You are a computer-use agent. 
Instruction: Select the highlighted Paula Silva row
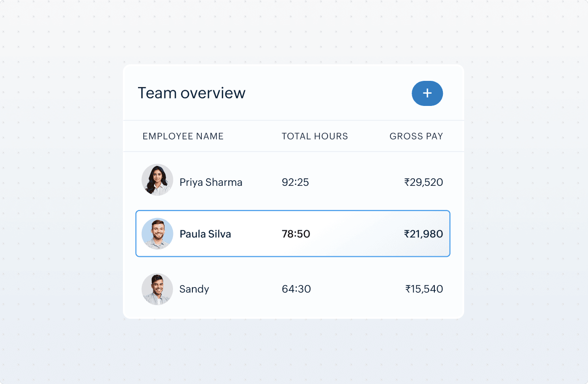click(293, 234)
